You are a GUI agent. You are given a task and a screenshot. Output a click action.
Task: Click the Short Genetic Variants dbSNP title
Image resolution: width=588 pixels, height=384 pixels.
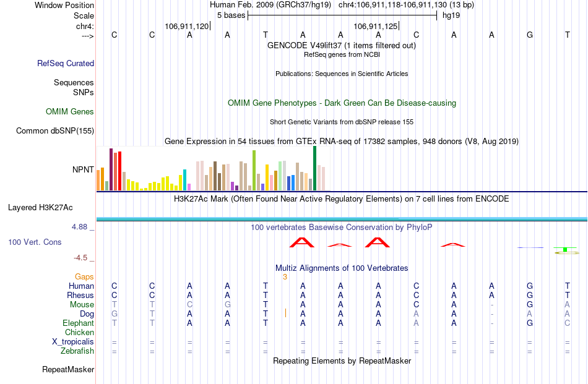pos(342,122)
